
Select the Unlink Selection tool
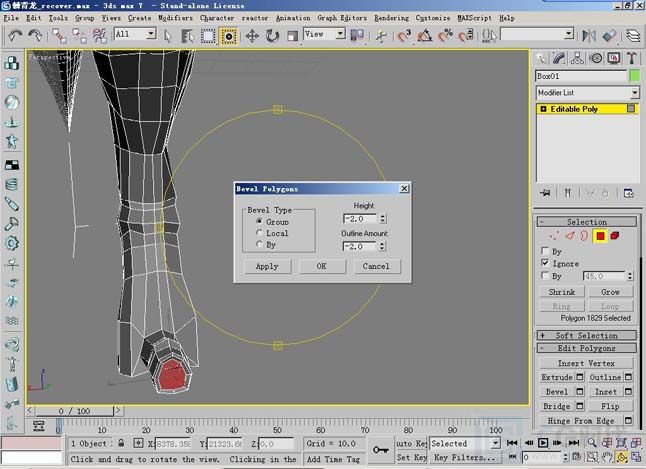tap(79, 36)
